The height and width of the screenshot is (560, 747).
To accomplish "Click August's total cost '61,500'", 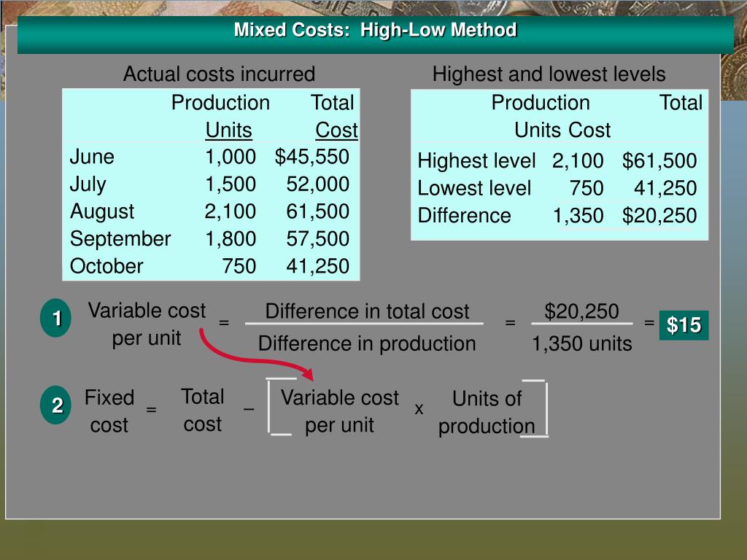I will (x=318, y=211).
